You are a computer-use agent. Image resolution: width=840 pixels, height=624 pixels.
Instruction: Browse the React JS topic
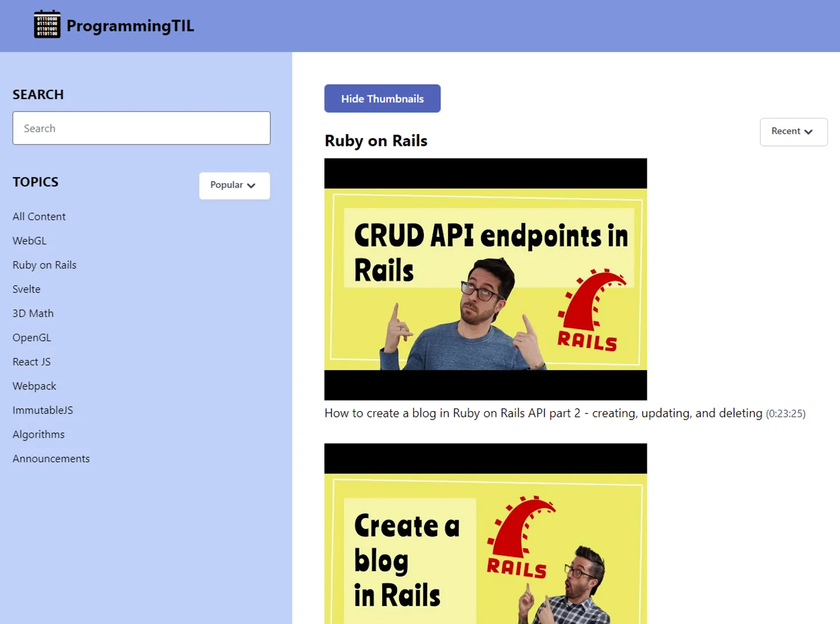pos(32,362)
